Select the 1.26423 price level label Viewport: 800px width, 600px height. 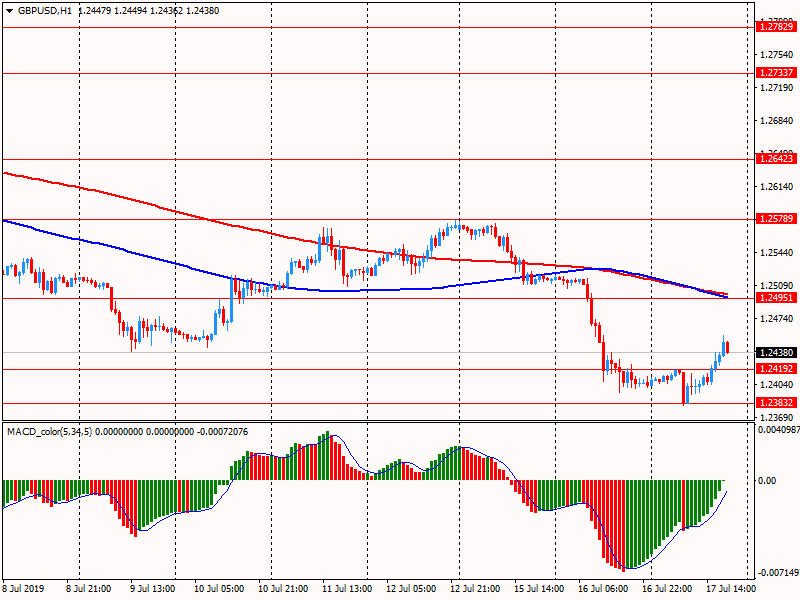click(x=776, y=159)
